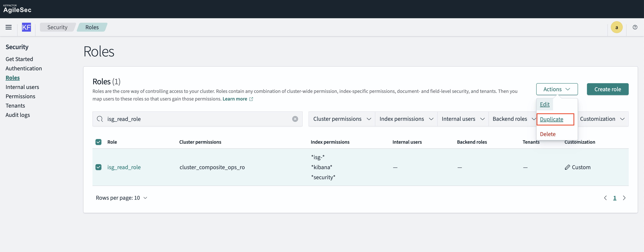The height and width of the screenshot is (252, 644).
Task: Choose Delete from Actions menu
Action: [x=547, y=134]
